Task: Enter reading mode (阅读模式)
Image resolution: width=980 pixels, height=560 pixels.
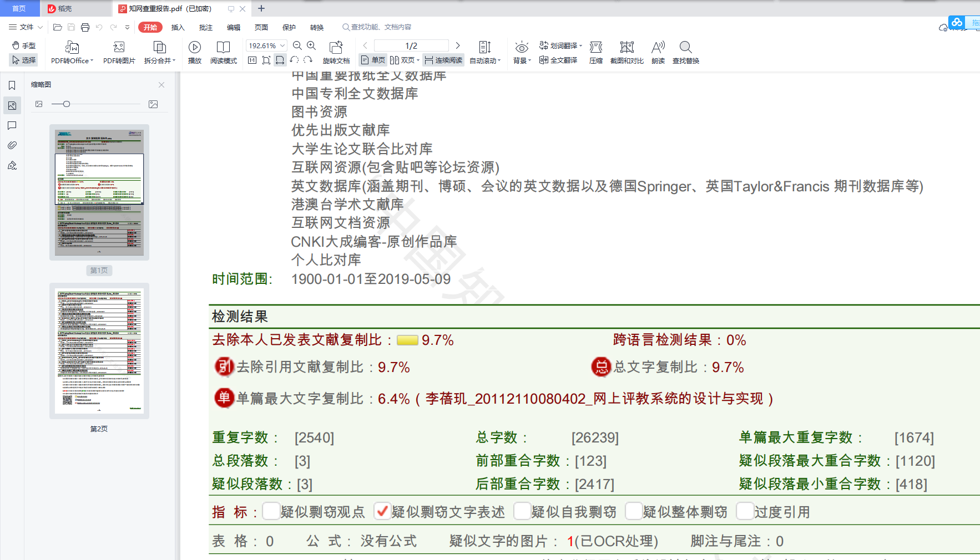Action: point(224,53)
